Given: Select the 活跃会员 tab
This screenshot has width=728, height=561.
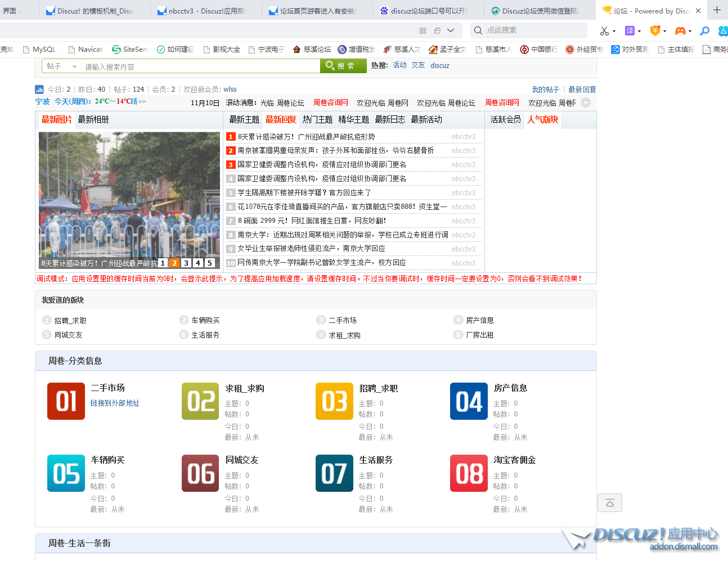Looking at the screenshot, I should (505, 119).
